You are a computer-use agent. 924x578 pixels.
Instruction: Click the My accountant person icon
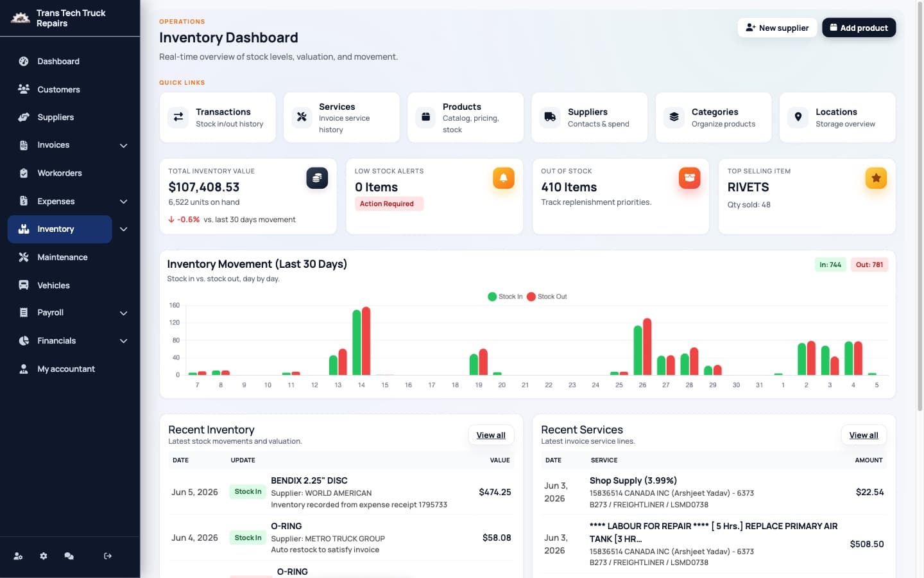[x=24, y=369]
